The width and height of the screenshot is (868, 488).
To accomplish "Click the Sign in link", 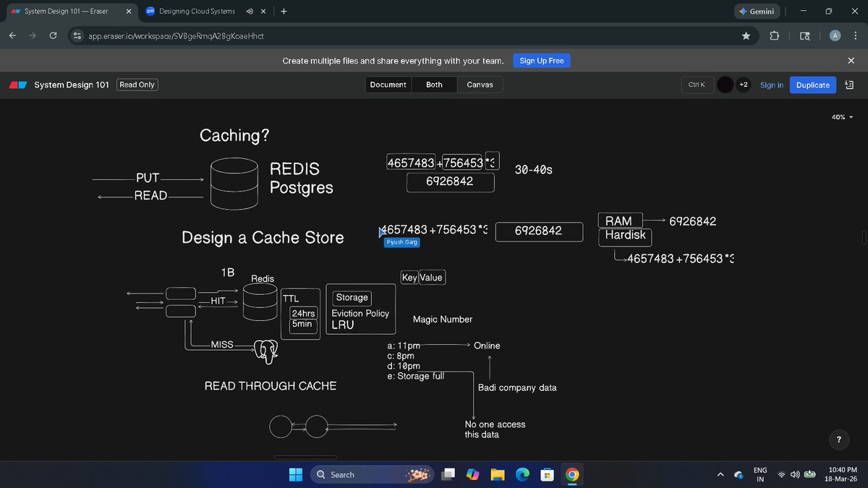I will coord(772,85).
